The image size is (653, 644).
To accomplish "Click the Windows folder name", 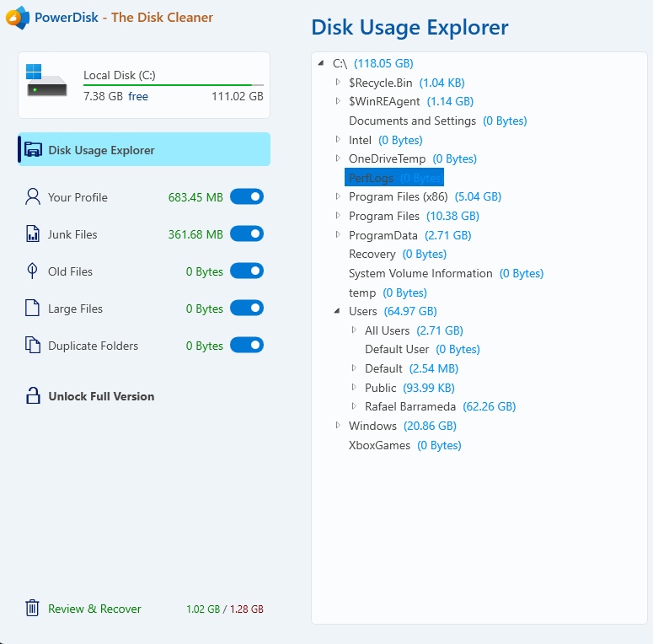I will (x=372, y=426).
